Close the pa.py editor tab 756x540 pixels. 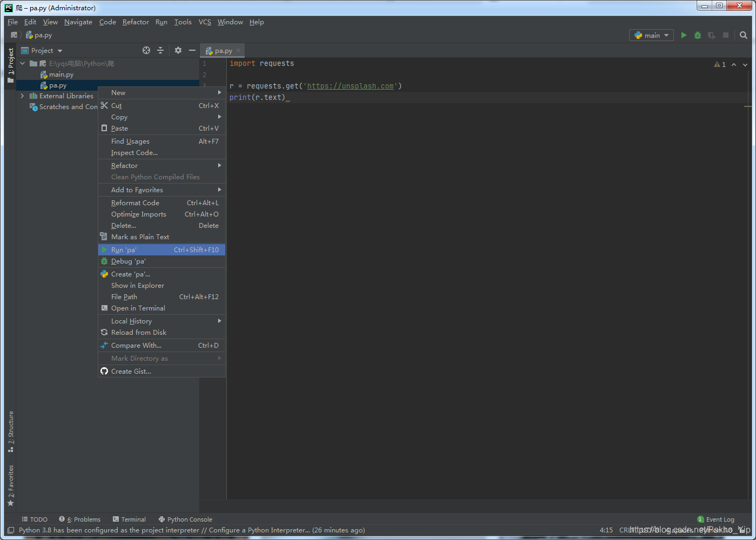[238, 51]
